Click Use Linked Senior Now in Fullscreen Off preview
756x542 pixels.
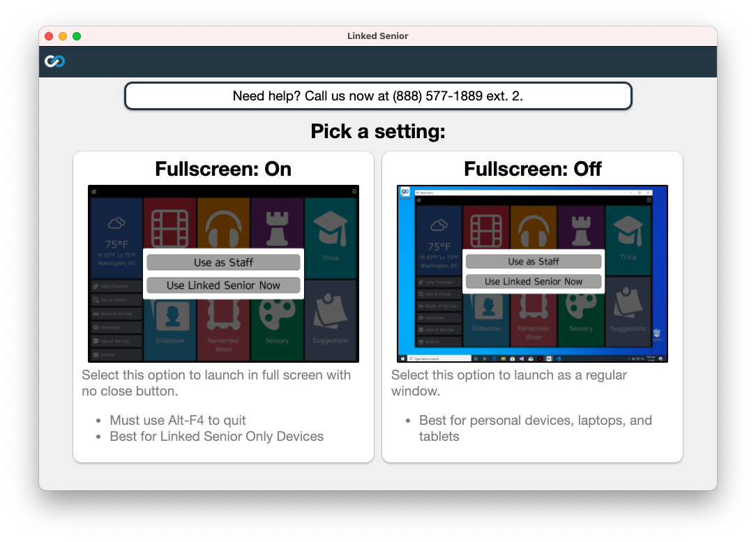[x=533, y=281]
